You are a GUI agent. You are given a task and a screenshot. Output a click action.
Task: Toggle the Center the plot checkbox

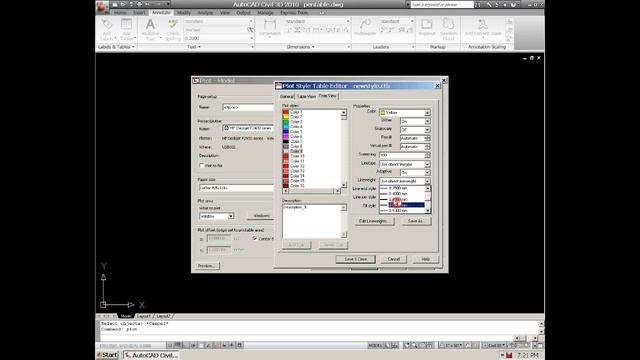click(255, 238)
